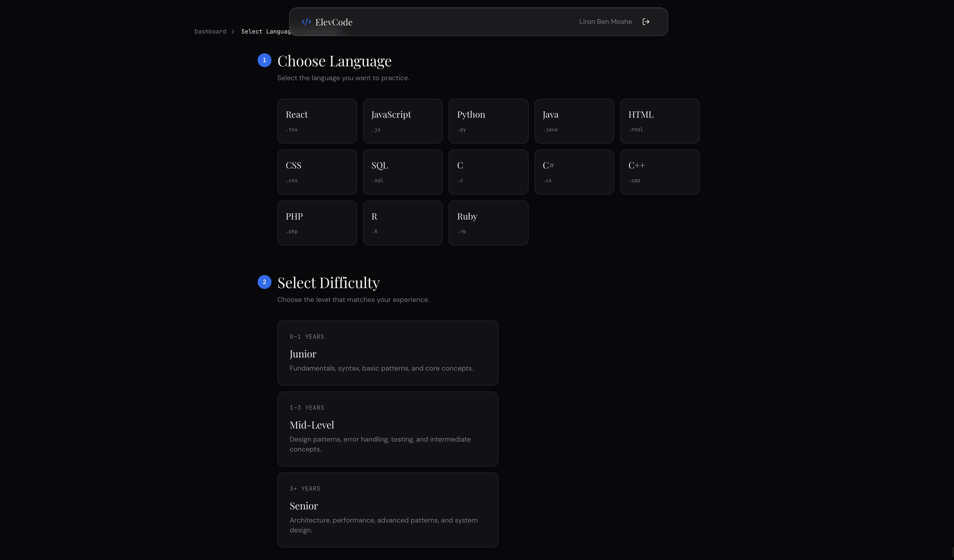Image resolution: width=954 pixels, height=560 pixels.
Task: Select the HTML language card
Action: click(x=659, y=121)
